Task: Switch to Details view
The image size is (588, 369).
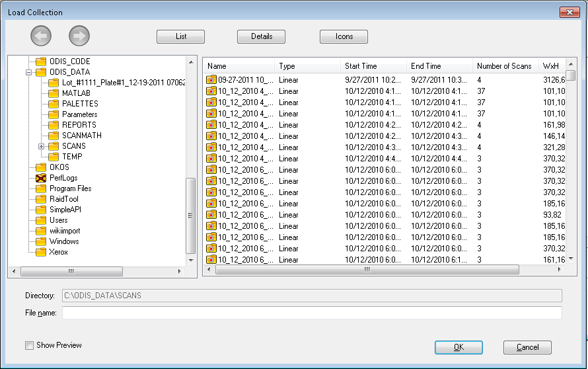Action: tap(262, 37)
